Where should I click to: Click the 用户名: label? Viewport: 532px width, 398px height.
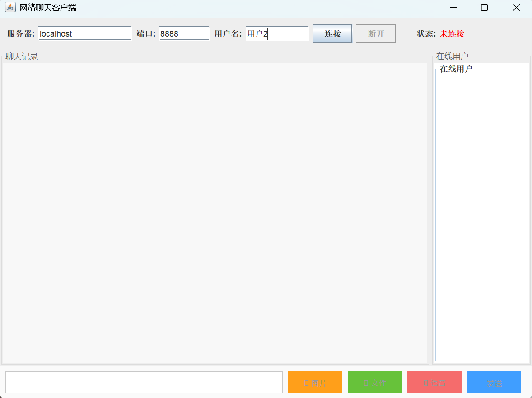click(228, 33)
